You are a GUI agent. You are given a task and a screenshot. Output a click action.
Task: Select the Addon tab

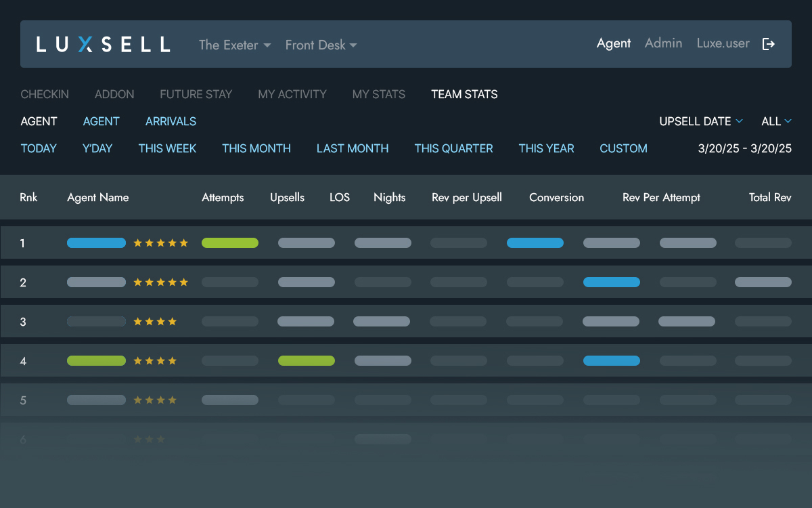[x=114, y=94]
